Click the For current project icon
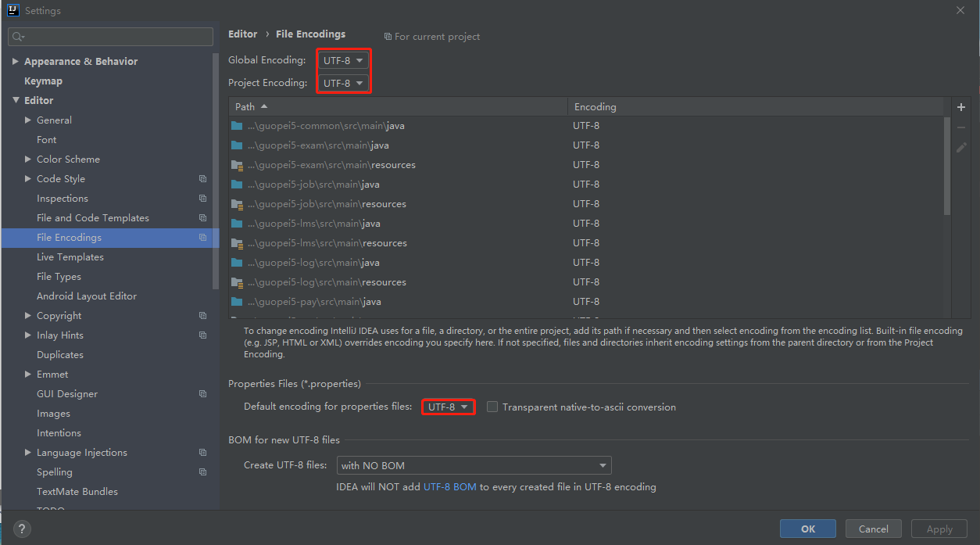Image resolution: width=980 pixels, height=545 pixels. tap(388, 37)
